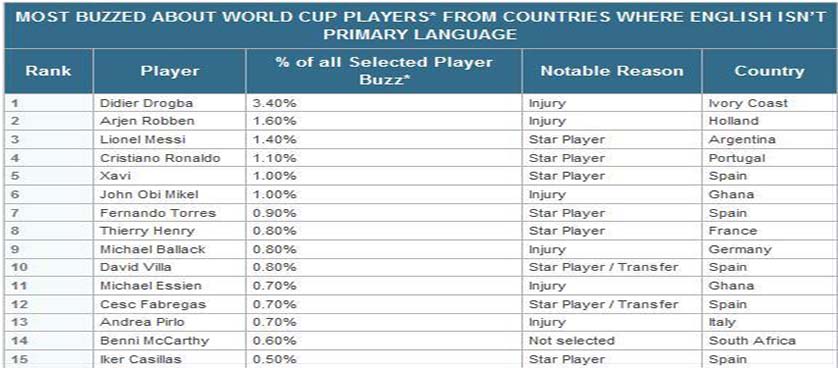
Task: Select the 3.40% buzz value cell
Action: pos(384,103)
